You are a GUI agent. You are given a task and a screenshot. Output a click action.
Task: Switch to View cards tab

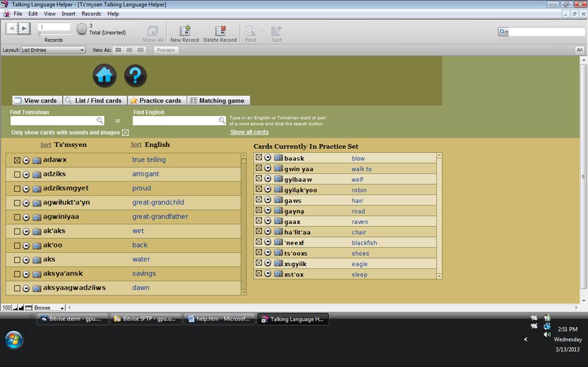click(x=37, y=100)
